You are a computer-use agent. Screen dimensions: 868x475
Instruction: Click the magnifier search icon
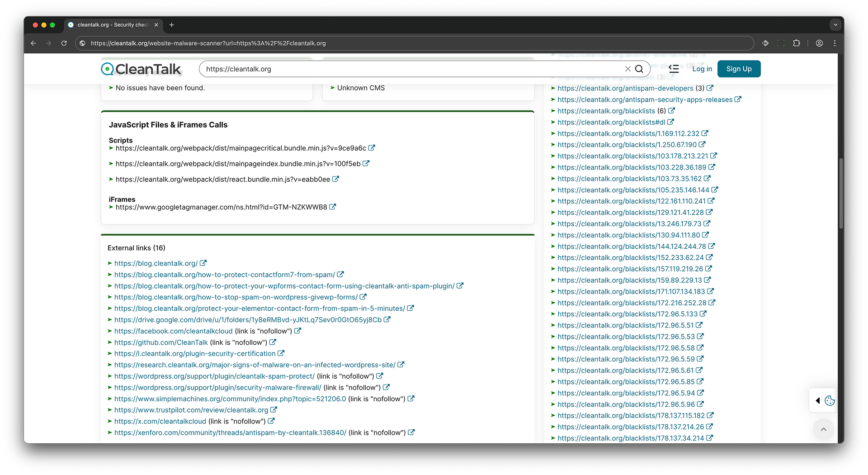coord(639,69)
